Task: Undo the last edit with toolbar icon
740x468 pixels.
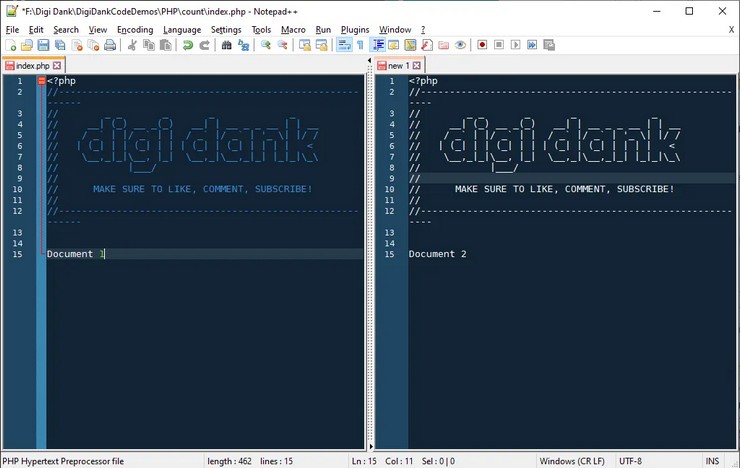Action: tap(187, 45)
